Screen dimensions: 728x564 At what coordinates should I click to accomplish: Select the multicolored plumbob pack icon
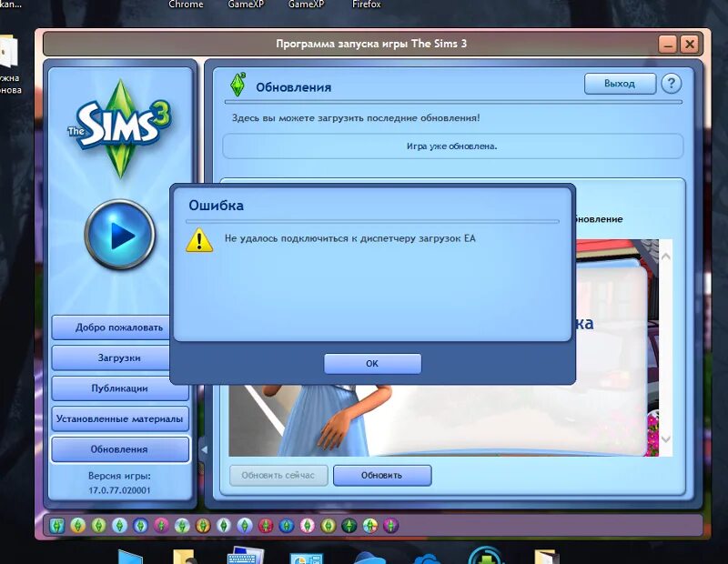click(x=370, y=526)
